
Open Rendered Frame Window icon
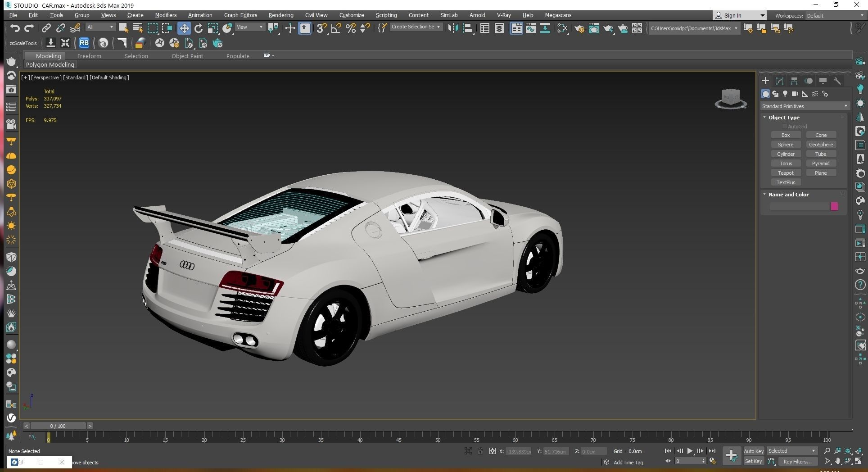pyautogui.click(x=594, y=28)
